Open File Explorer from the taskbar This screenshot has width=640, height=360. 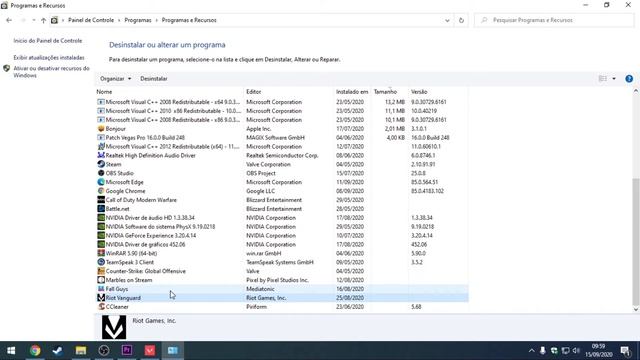coord(81,351)
